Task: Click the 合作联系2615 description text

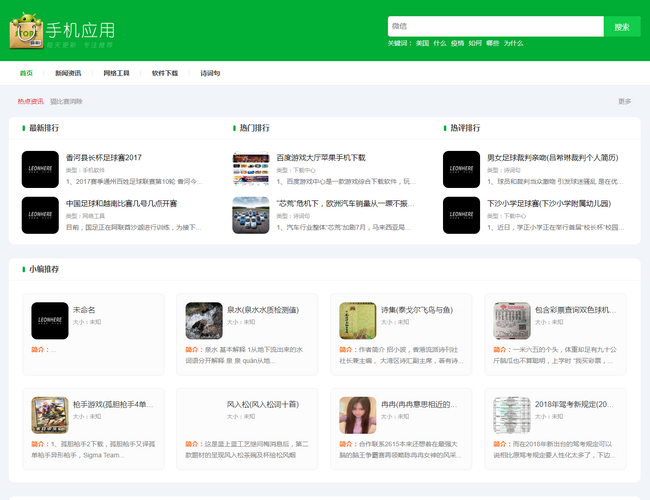Action: (x=400, y=450)
